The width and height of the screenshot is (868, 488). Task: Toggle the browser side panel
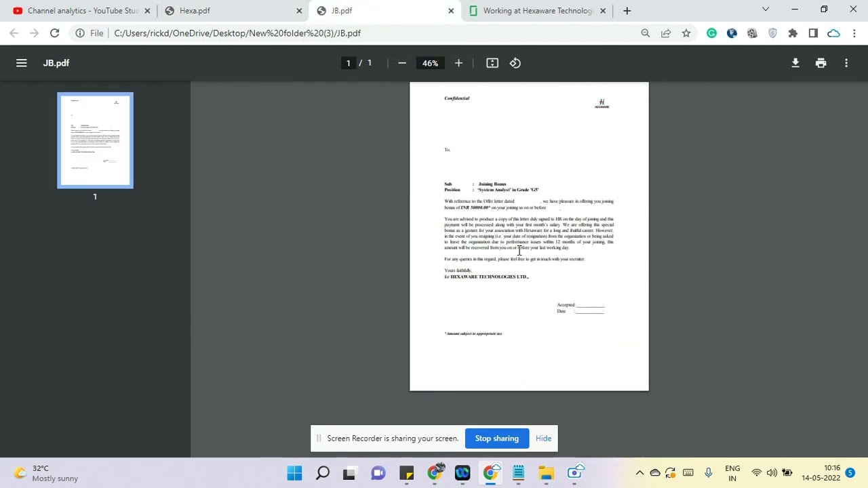(x=813, y=33)
